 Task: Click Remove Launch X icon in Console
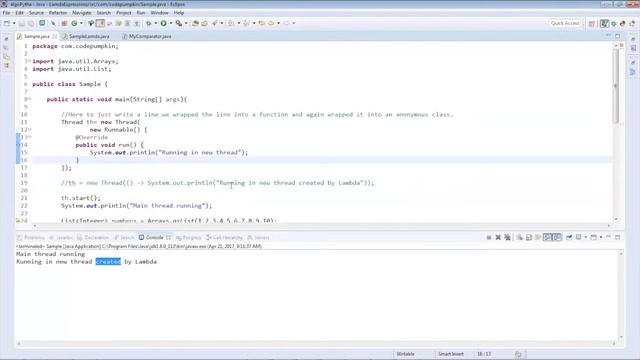click(498, 237)
